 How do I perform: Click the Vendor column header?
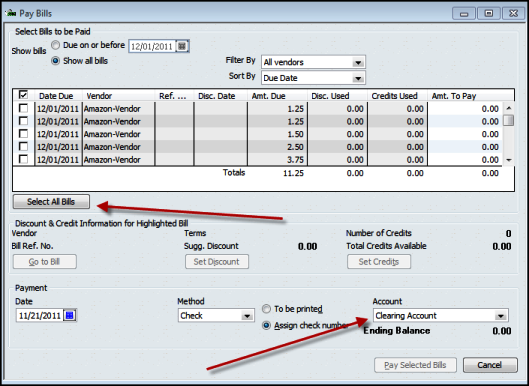tap(118, 96)
